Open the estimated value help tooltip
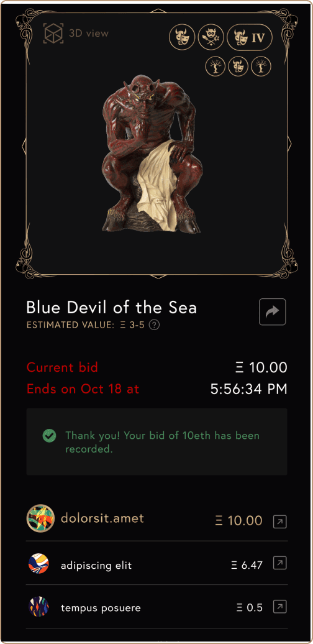The width and height of the screenshot is (313, 644). tap(154, 325)
